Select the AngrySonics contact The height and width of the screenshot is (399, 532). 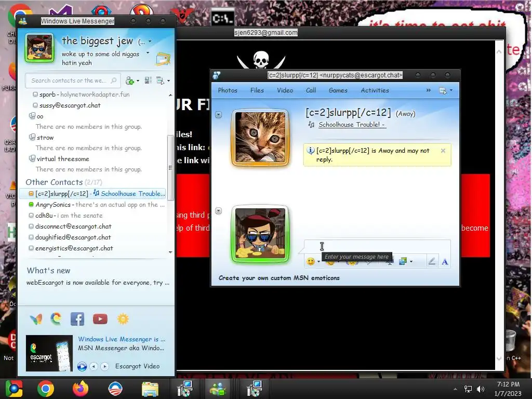click(92, 205)
